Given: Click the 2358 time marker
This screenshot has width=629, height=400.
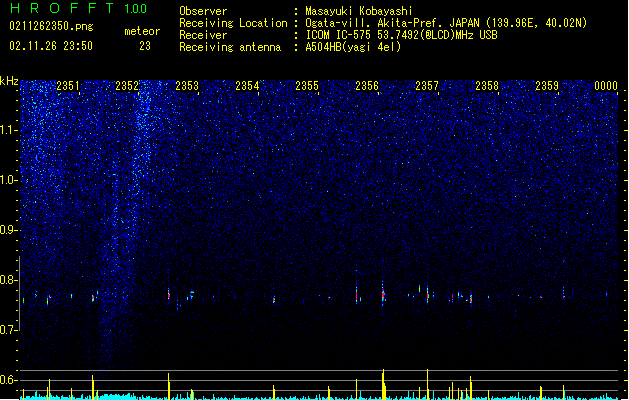Looking at the screenshot, I should click(487, 86).
